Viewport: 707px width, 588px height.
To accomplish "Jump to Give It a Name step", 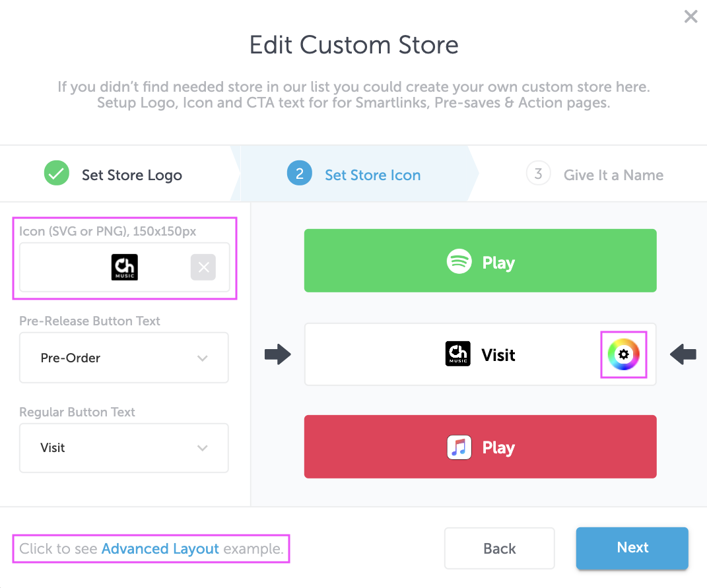I will pos(613,175).
